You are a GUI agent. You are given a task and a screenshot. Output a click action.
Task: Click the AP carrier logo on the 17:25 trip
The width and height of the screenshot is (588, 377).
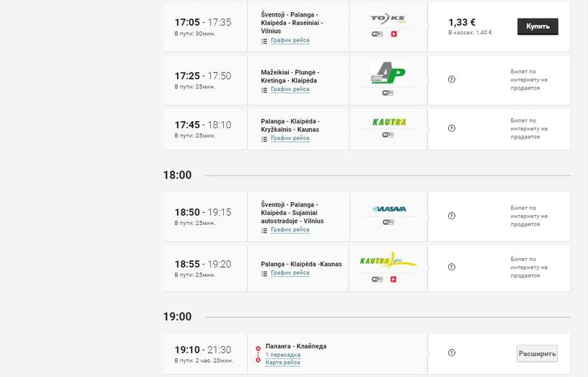click(x=388, y=72)
